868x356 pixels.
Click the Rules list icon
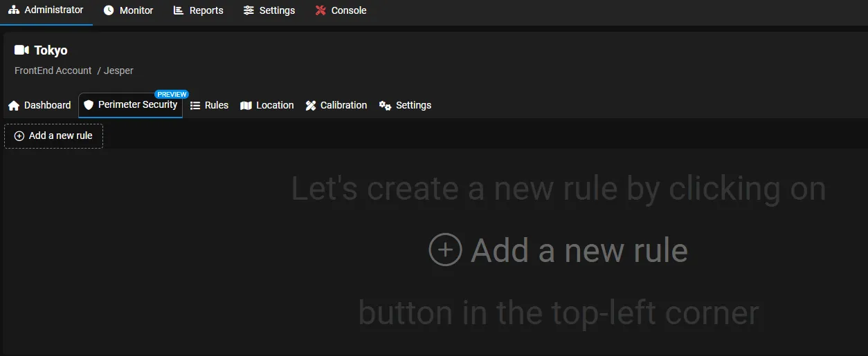[195, 106]
